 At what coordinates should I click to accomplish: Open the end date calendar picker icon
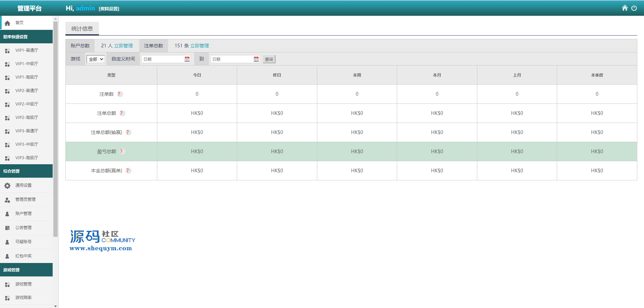point(256,59)
